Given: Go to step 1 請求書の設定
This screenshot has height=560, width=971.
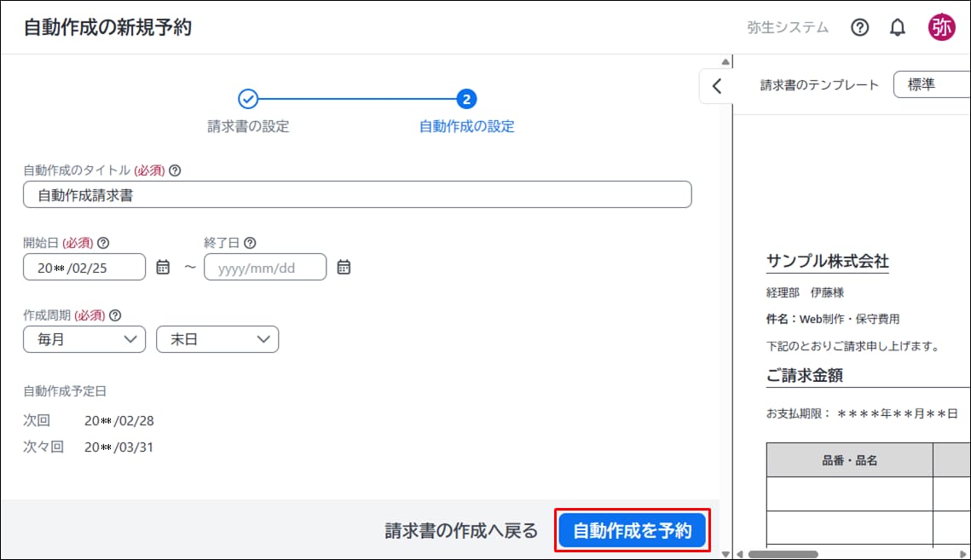Looking at the screenshot, I should click(x=248, y=100).
